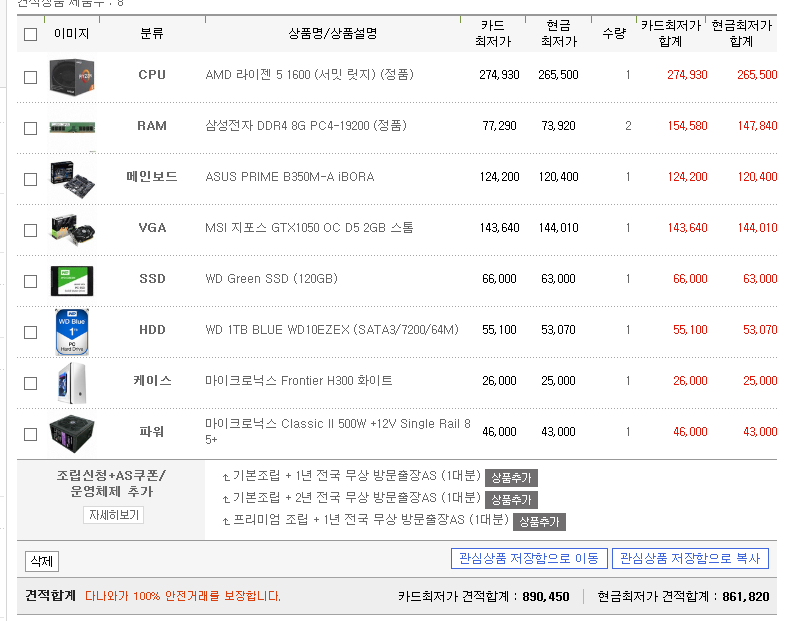Screen dimensions: 792x621
Task: Open the white Frontier H300 case image
Action: click(x=72, y=383)
